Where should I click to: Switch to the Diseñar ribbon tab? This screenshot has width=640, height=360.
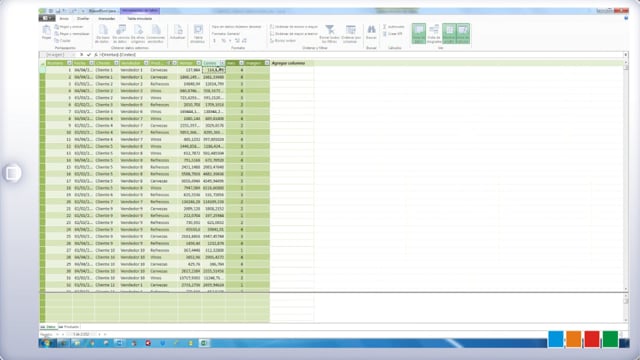(83, 19)
